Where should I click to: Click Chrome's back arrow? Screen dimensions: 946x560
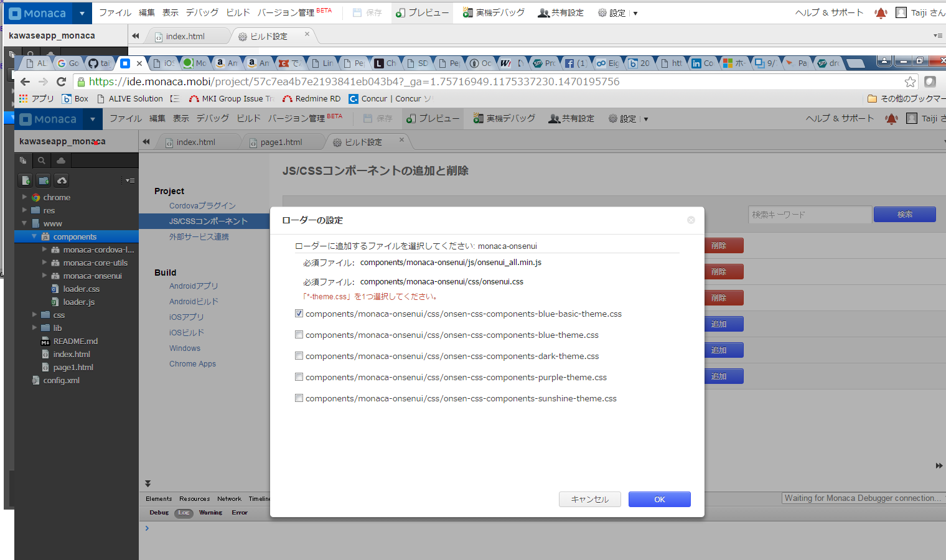point(25,82)
